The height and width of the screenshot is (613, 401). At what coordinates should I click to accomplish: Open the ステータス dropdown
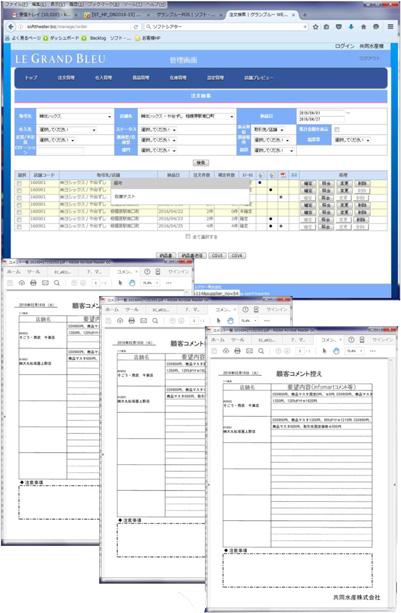(x=158, y=129)
